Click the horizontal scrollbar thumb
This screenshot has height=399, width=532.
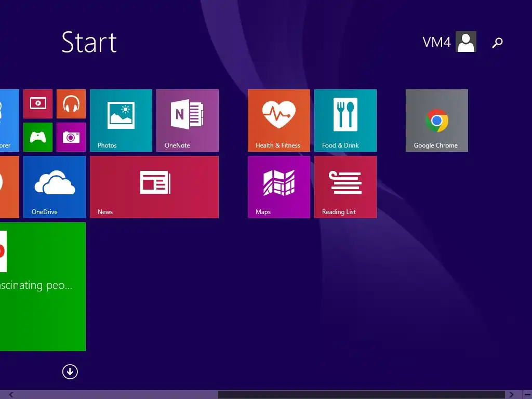pos(362,395)
